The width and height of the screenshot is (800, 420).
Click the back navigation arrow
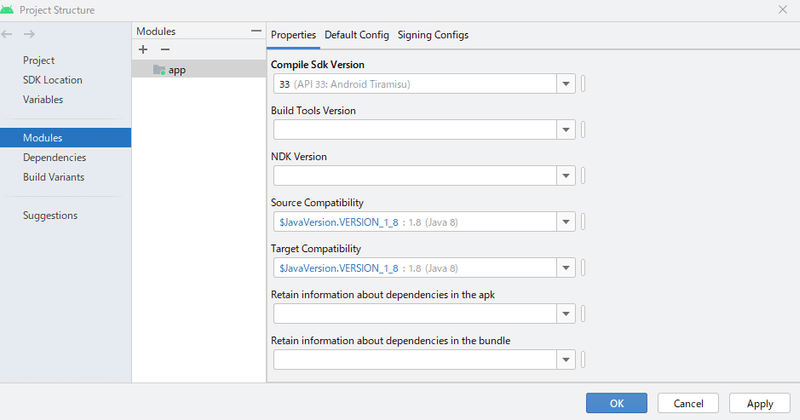7,34
